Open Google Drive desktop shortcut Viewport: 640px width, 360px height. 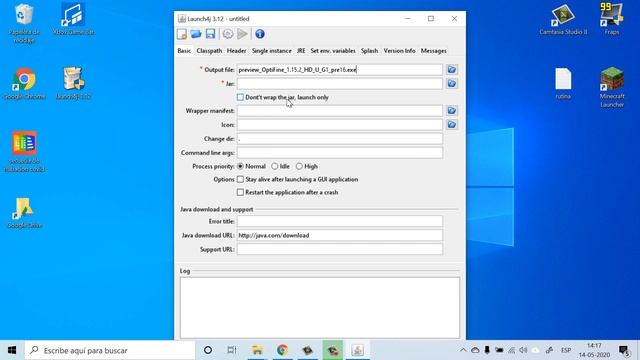[24, 213]
